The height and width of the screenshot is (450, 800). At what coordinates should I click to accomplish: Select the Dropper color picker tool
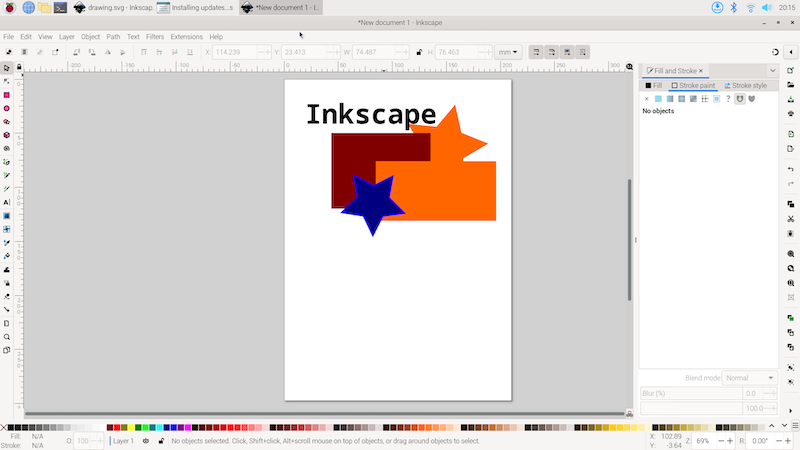pyautogui.click(x=7, y=243)
